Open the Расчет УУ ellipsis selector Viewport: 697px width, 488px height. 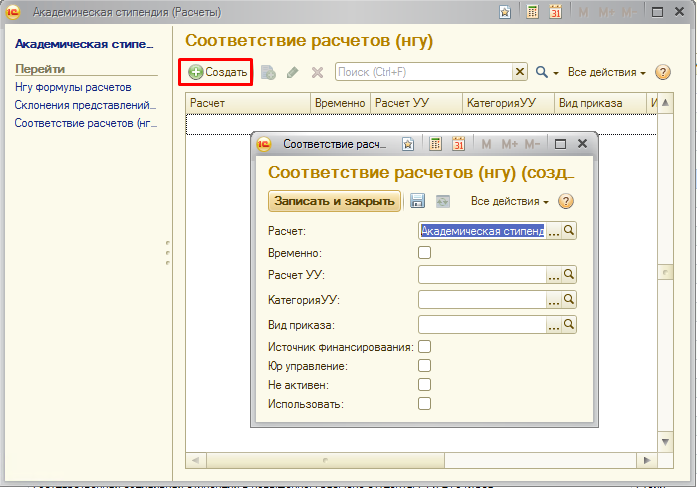tap(554, 275)
